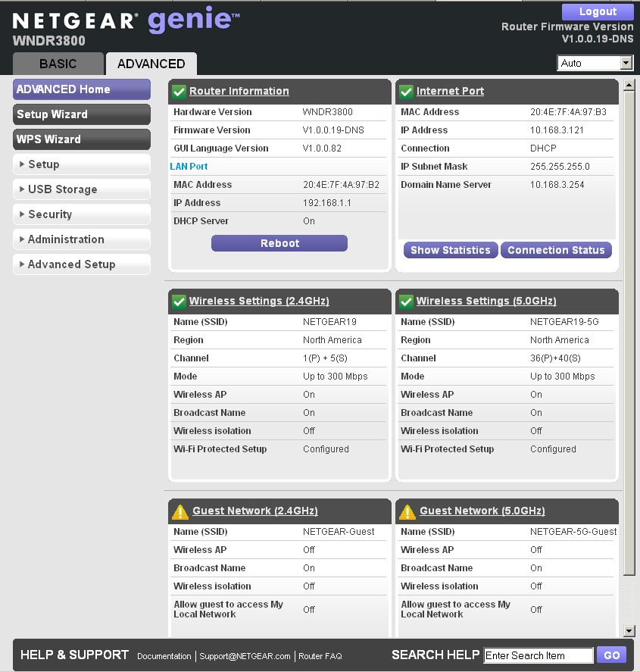Click the scrollbar up arrow
The image size is (640, 672).
click(x=629, y=85)
